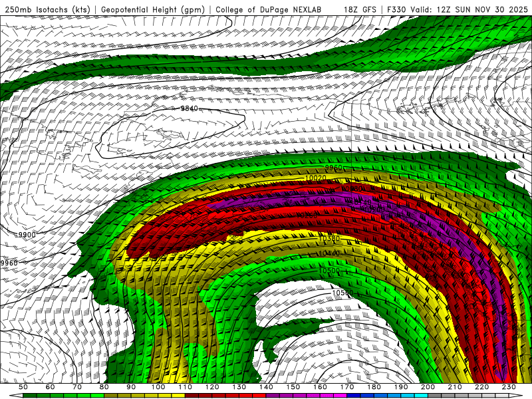Image resolution: width=532 pixels, height=399 pixels.
Task: Click the 70 value on the legend
Action: [x=77, y=387]
